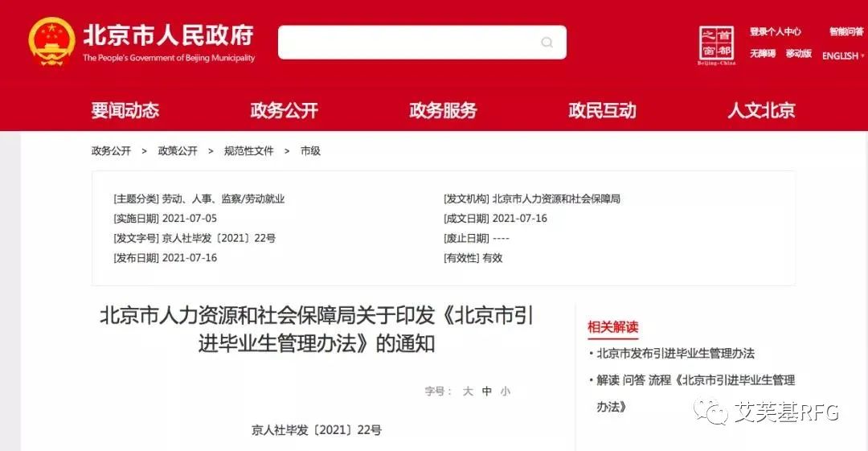
Task: Click the national emblem logo
Action: coord(51,42)
